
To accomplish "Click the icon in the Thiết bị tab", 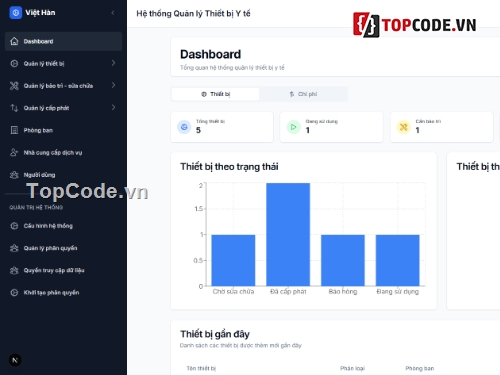I will [x=204, y=94].
